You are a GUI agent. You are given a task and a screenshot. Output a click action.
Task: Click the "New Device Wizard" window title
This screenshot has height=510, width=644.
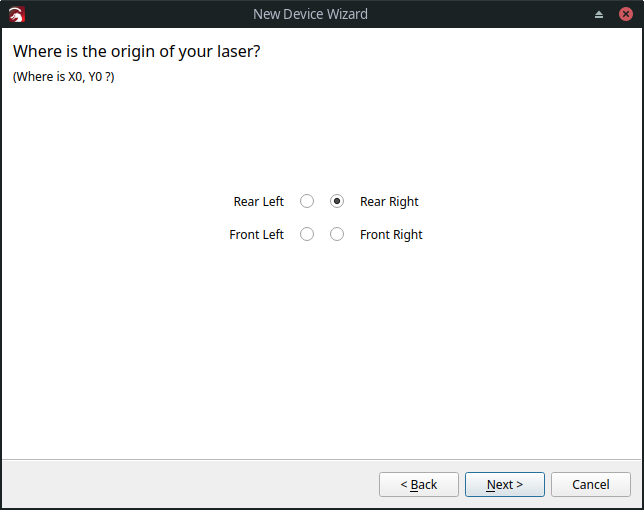(310, 14)
